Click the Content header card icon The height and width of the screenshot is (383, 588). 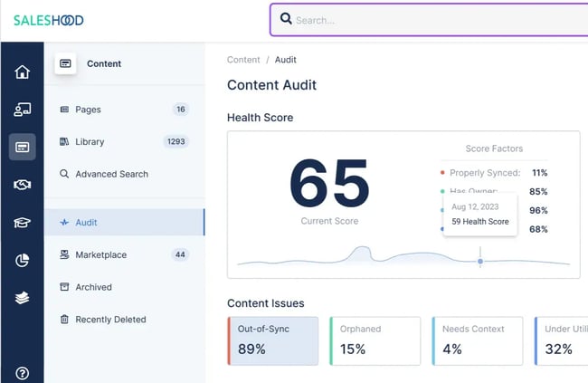[65, 63]
